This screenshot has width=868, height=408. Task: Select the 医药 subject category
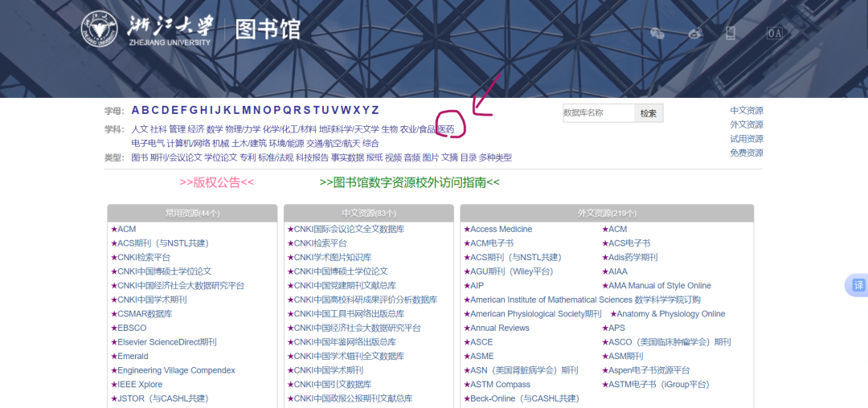pyautogui.click(x=445, y=129)
